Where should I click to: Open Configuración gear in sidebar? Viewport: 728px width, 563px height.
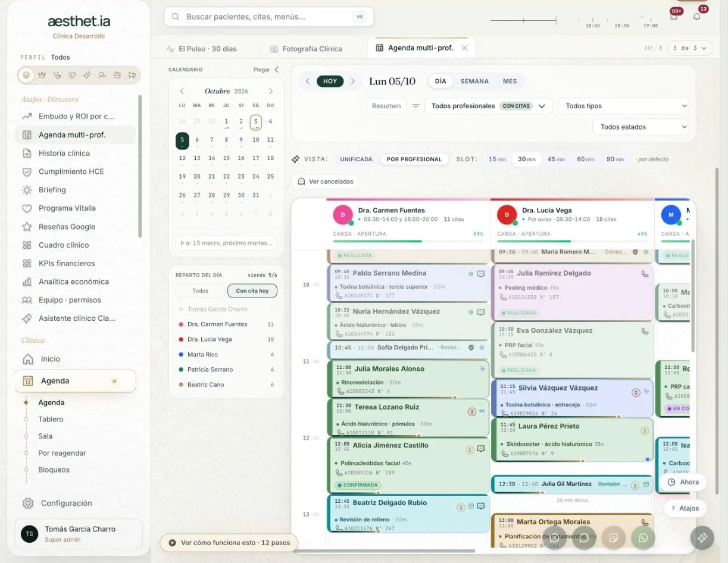(28, 503)
